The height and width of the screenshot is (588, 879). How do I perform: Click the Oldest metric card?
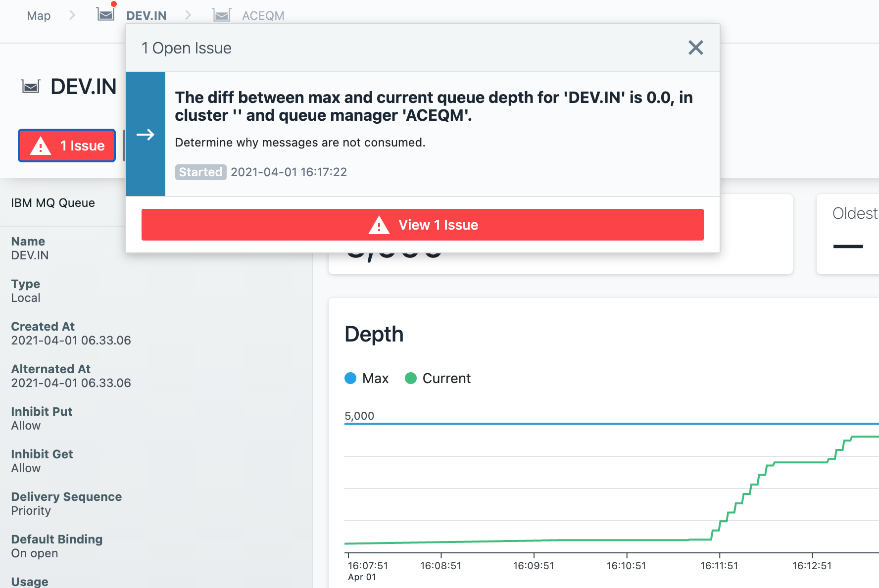point(848,234)
